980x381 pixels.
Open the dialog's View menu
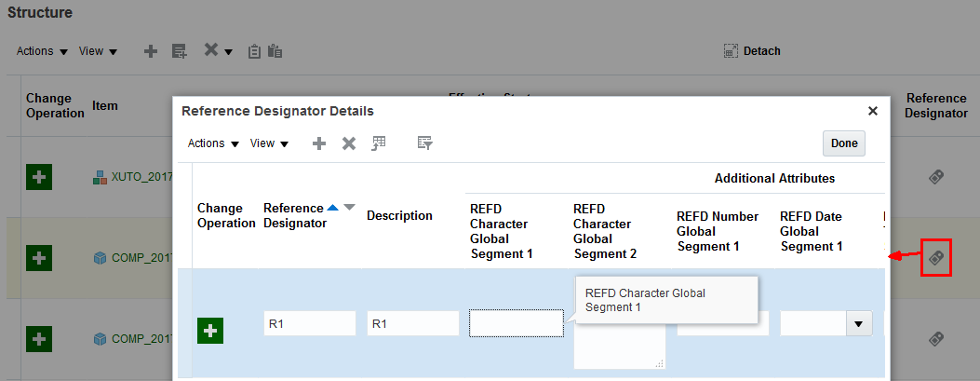269,143
